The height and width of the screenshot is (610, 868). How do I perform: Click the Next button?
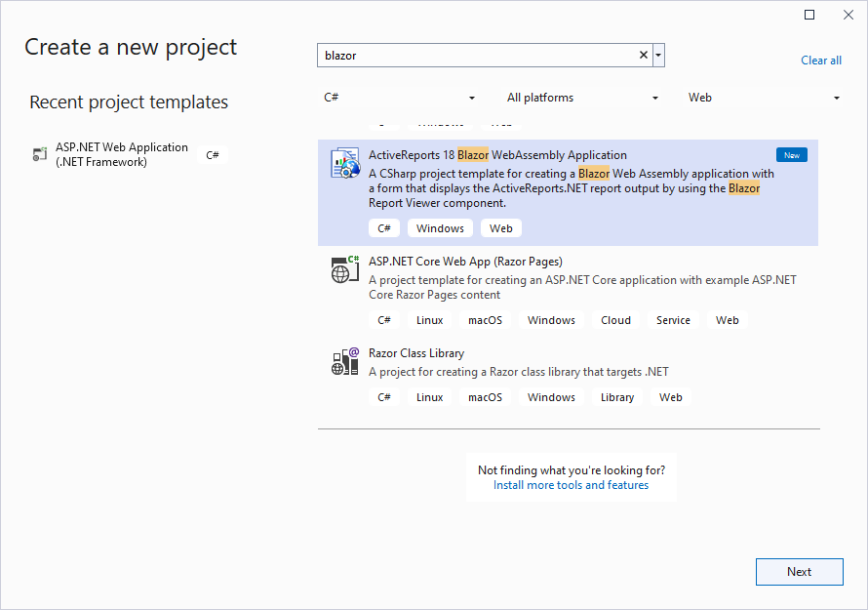[800, 572]
